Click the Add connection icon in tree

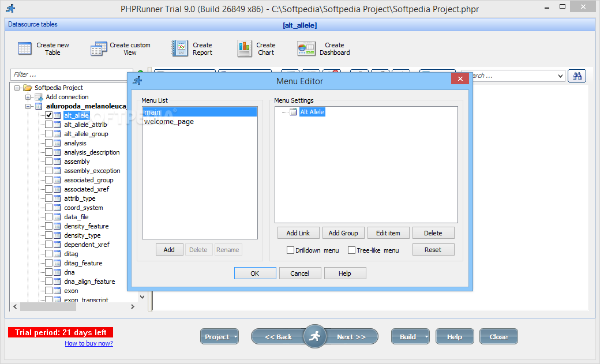click(39, 97)
